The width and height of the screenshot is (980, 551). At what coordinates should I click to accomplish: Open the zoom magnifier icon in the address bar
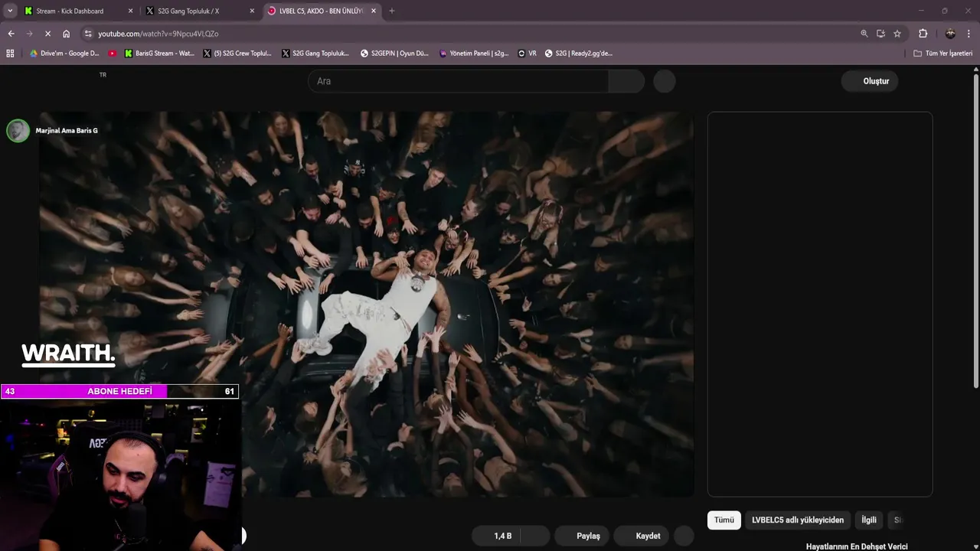point(864,34)
